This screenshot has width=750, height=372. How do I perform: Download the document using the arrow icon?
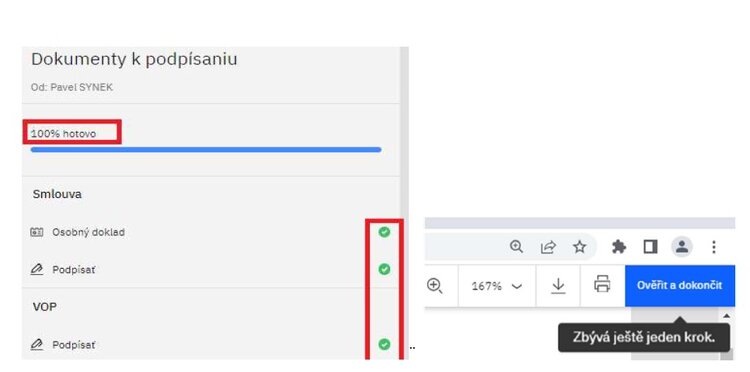click(x=558, y=285)
